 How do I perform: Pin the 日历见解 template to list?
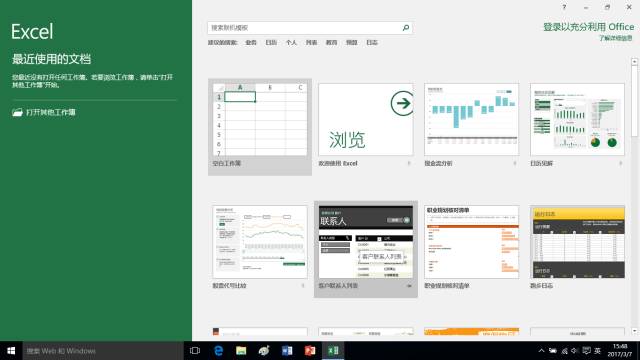[620, 163]
